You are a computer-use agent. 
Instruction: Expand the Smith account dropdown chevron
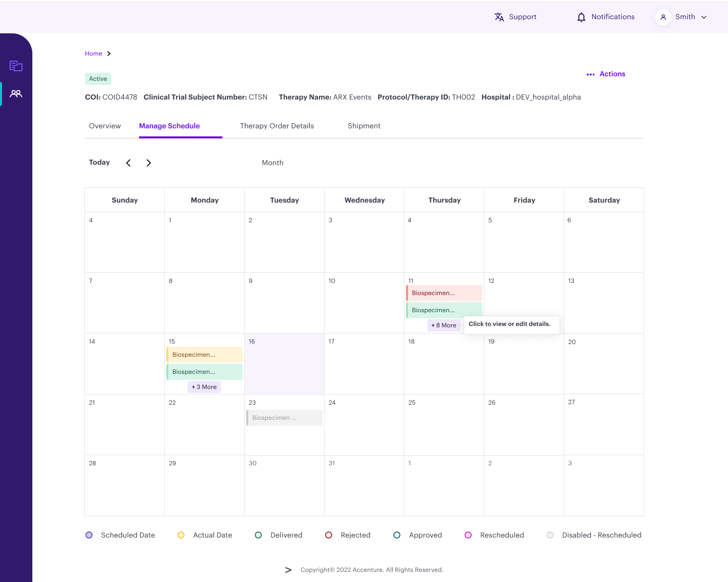704,17
